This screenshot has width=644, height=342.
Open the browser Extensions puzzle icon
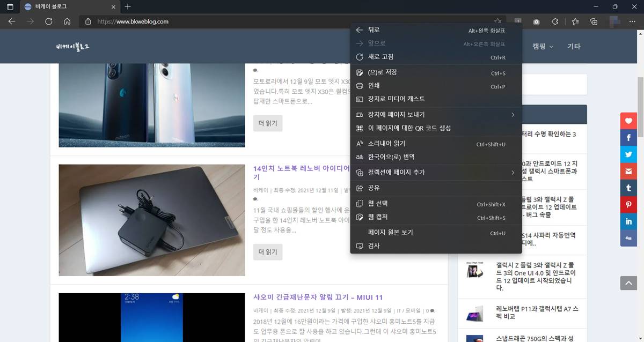[x=555, y=21]
